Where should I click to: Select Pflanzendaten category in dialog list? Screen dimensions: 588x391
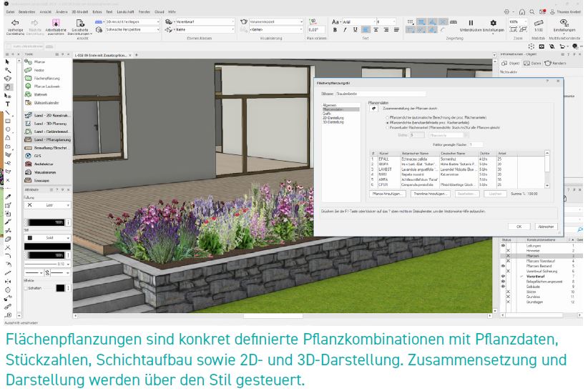click(x=340, y=109)
